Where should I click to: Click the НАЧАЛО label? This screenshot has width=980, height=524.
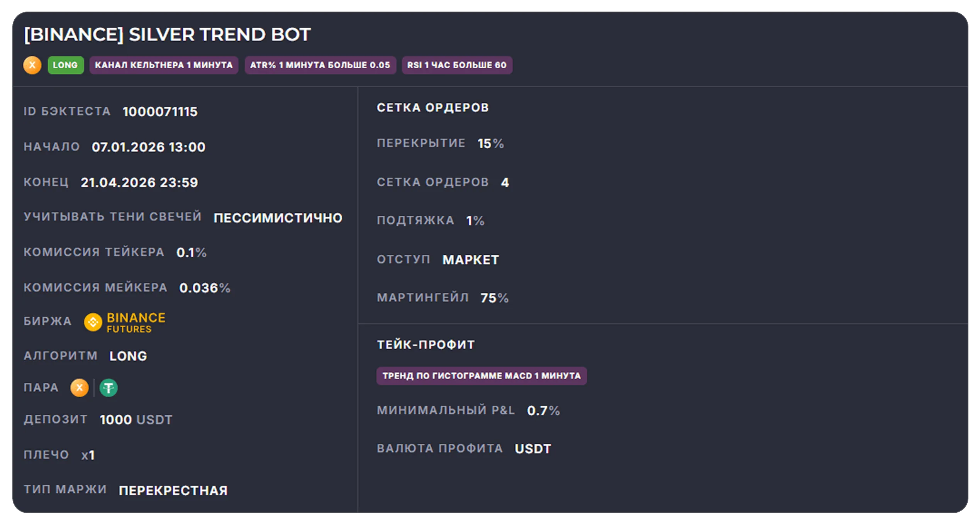point(52,146)
